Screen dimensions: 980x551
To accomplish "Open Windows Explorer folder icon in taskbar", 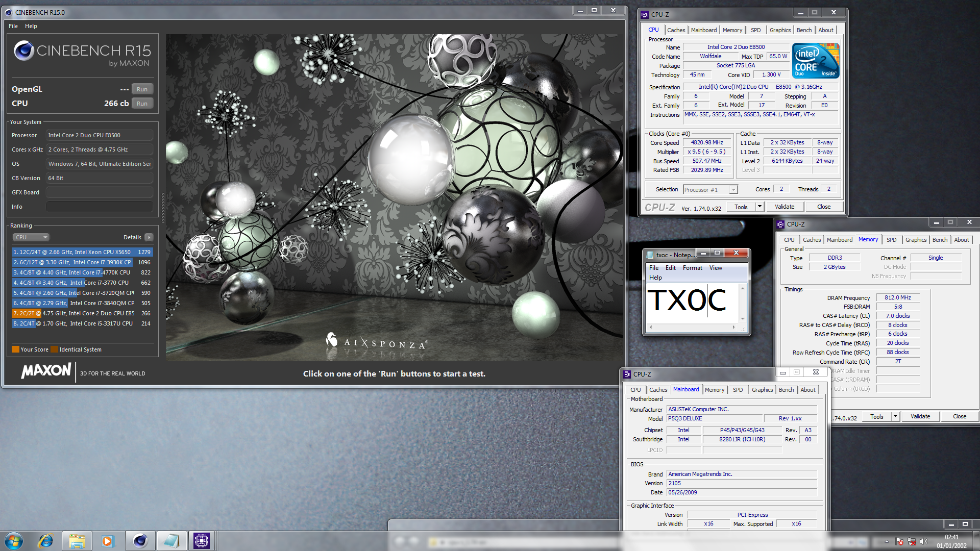I will tap(77, 541).
